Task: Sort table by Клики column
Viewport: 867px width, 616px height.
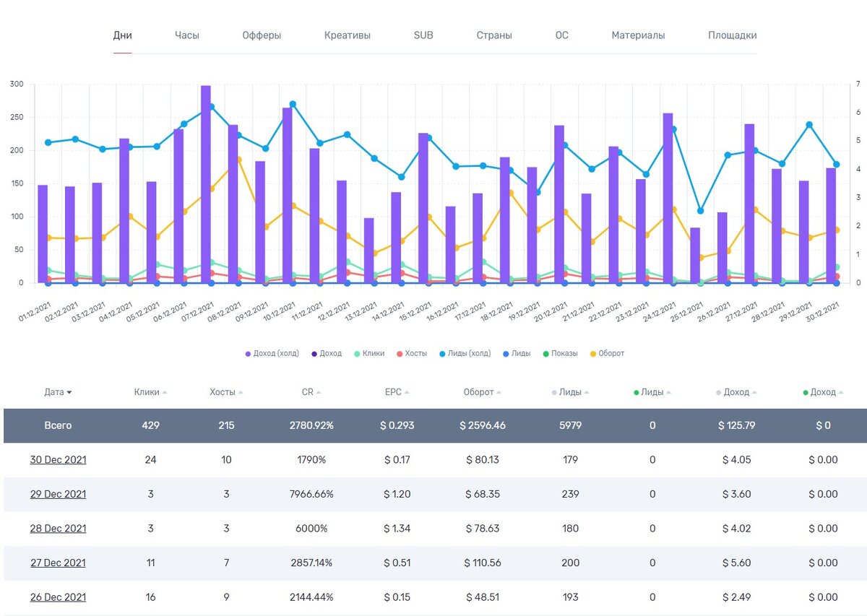Action: click(150, 392)
